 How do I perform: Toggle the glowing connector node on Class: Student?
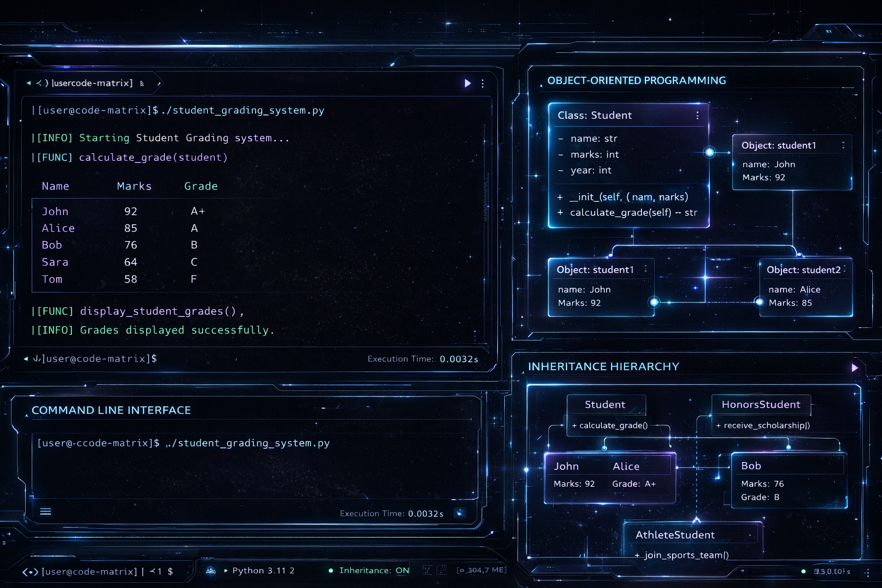pyautogui.click(x=710, y=152)
